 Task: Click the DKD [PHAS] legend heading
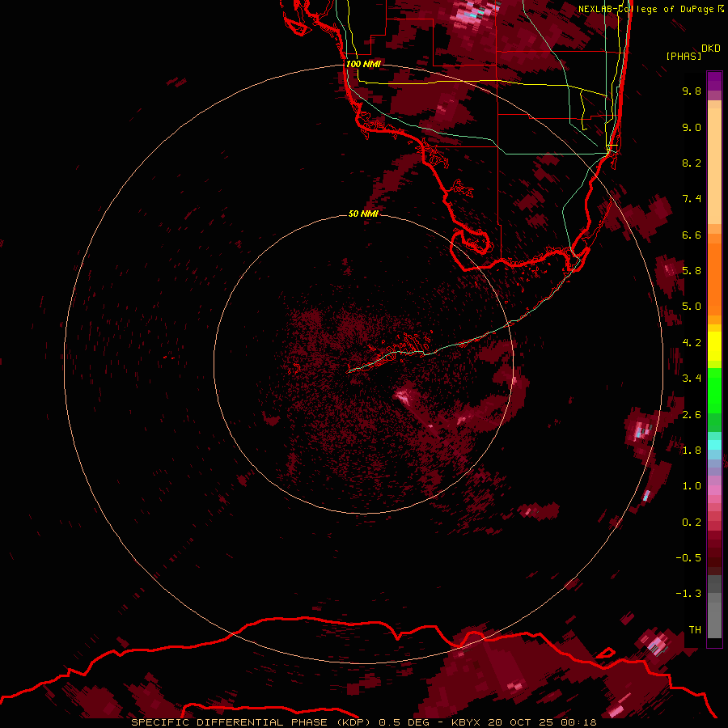tap(692, 53)
